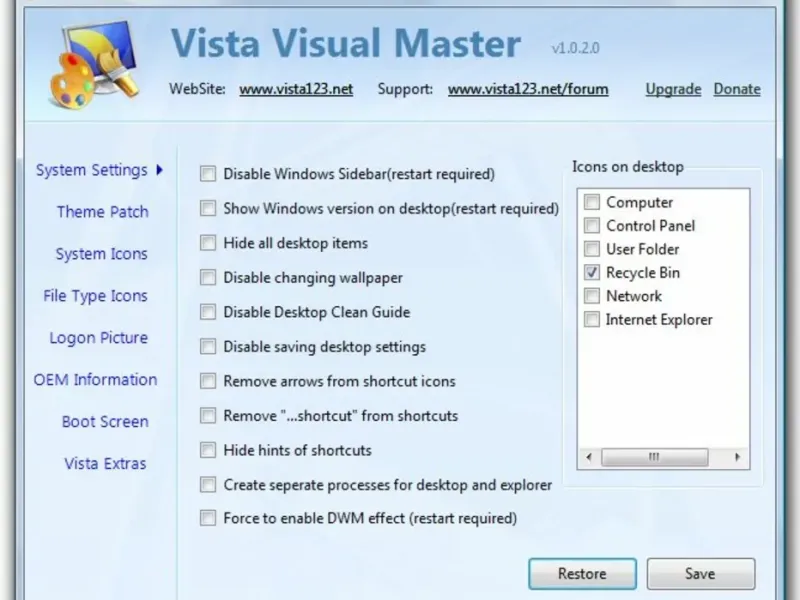The height and width of the screenshot is (600, 800).
Task: Click left arrow of icons list scrollbar
Action: [x=589, y=457]
